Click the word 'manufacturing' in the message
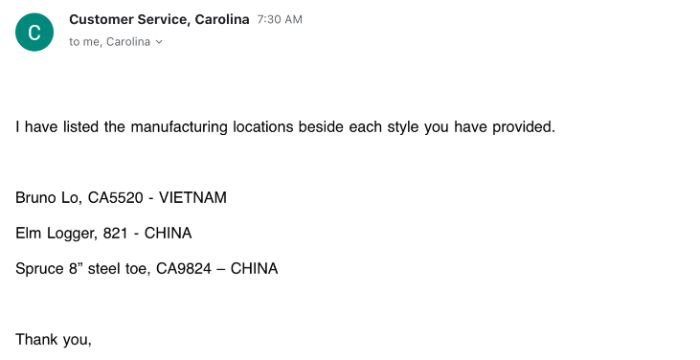 pos(179,127)
